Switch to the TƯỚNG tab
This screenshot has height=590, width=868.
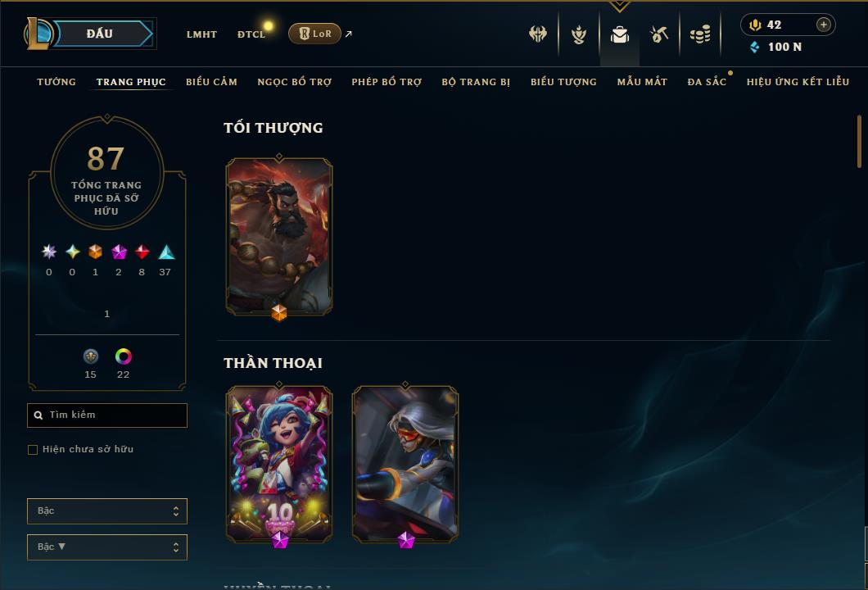pyautogui.click(x=57, y=82)
